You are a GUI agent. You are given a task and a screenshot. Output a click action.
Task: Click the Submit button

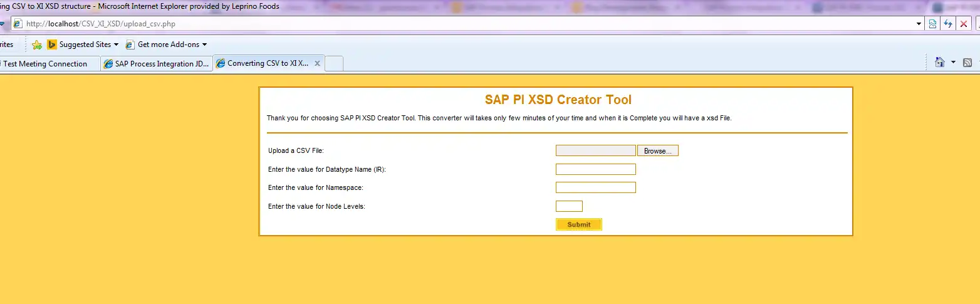pos(579,224)
